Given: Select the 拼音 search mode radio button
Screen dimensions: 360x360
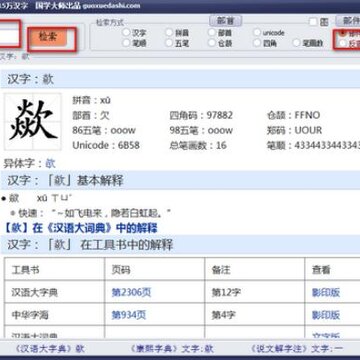Looking at the screenshot, I should (x=169, y=33).
